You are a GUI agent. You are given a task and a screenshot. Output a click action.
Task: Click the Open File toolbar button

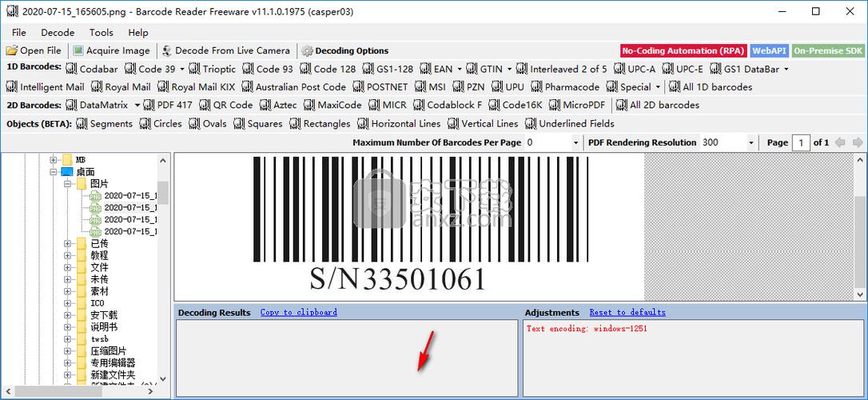(34, 50)
